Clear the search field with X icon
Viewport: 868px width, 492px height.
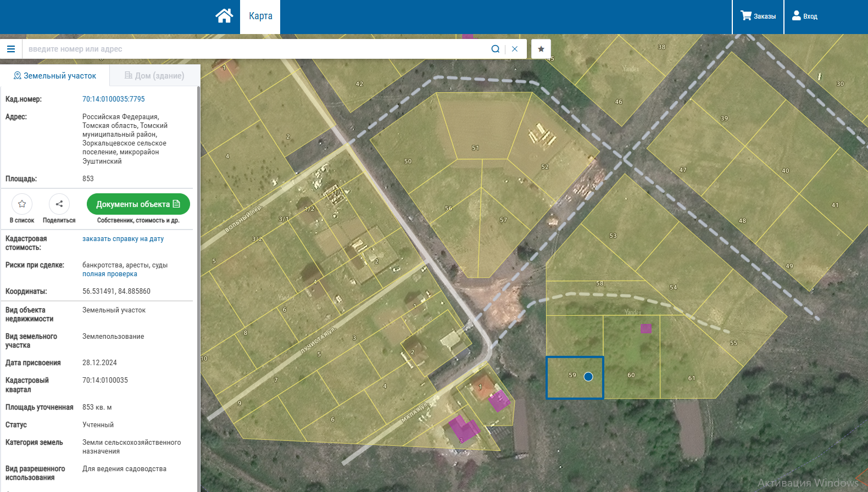point(515,49)
